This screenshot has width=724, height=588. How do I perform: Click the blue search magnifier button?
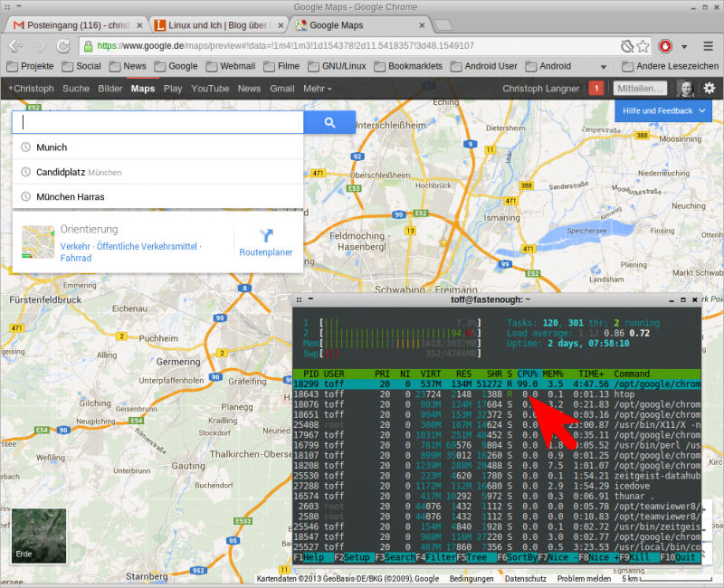(329, 122)
